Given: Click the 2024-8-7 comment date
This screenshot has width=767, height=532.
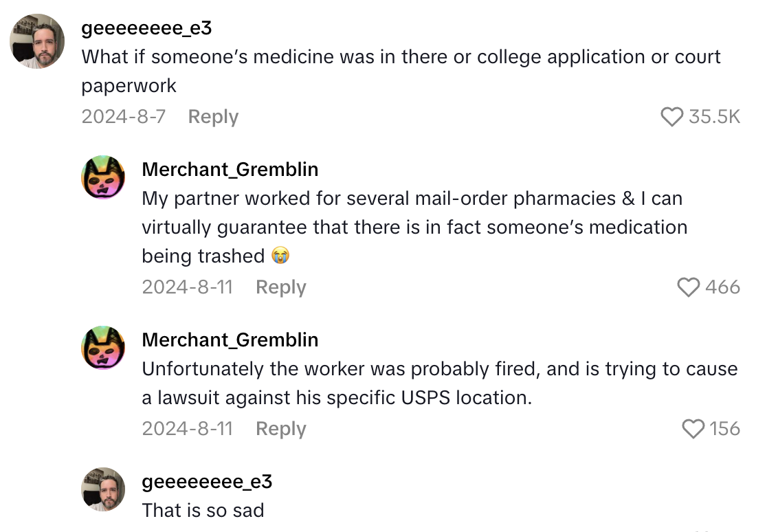Looking at the screenshot, I should click(x=124, y=117).
